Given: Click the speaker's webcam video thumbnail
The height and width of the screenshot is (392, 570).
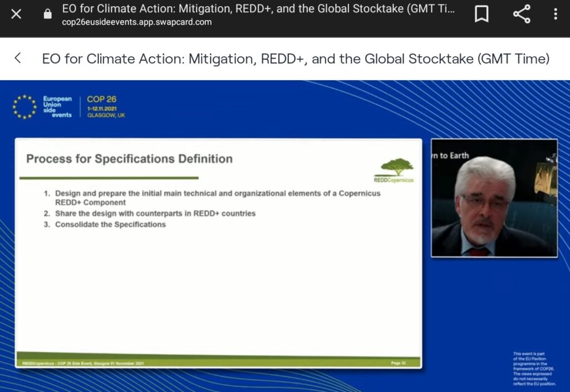Looking at the screenshot, I should point(494,198).
